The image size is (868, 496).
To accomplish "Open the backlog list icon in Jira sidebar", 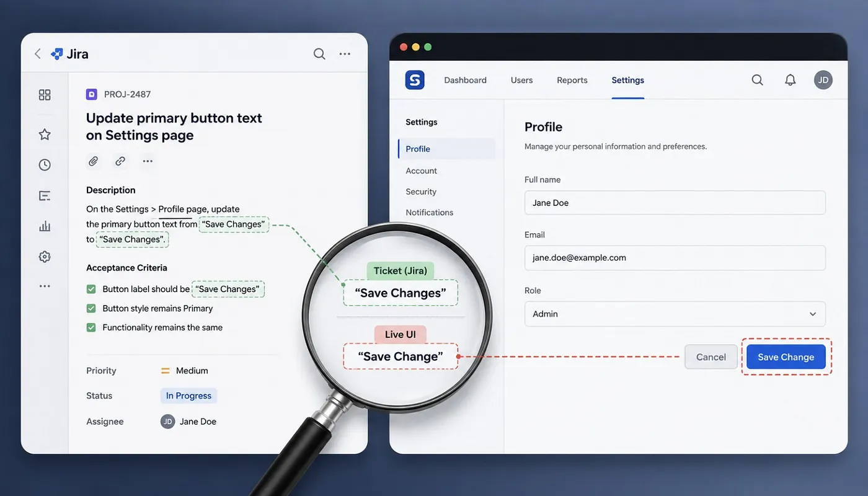I will point(45,196).
